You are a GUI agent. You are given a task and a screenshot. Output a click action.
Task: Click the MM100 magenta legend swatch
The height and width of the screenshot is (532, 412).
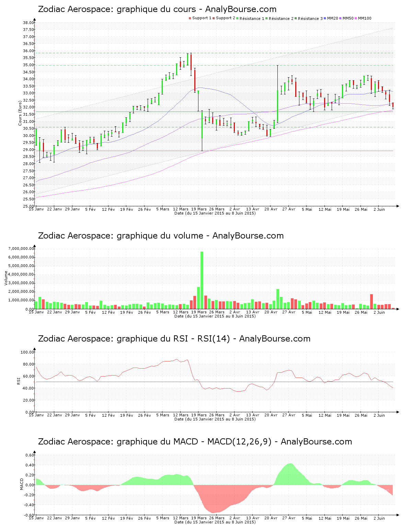tap(356, 18)
